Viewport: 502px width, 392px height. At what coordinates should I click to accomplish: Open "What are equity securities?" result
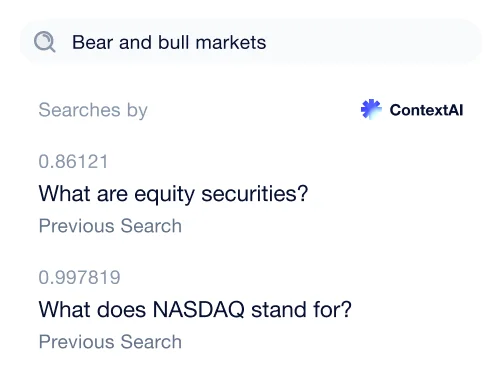(x=173, y=194)
